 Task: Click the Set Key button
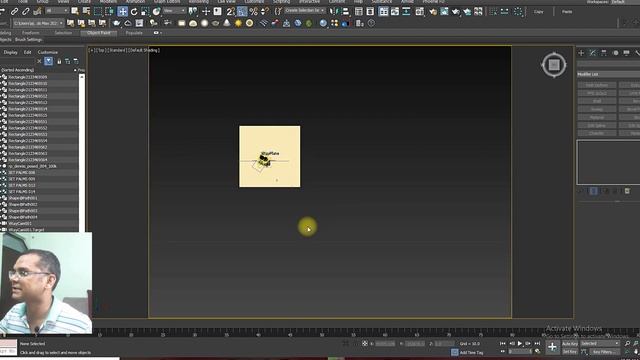[x=570, y=351]
